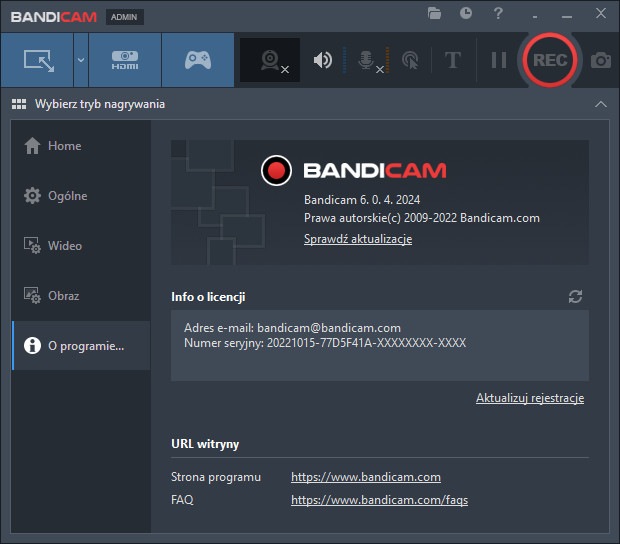Toggle the webcam overlay

pyautogui.click(x=270, y=60)
